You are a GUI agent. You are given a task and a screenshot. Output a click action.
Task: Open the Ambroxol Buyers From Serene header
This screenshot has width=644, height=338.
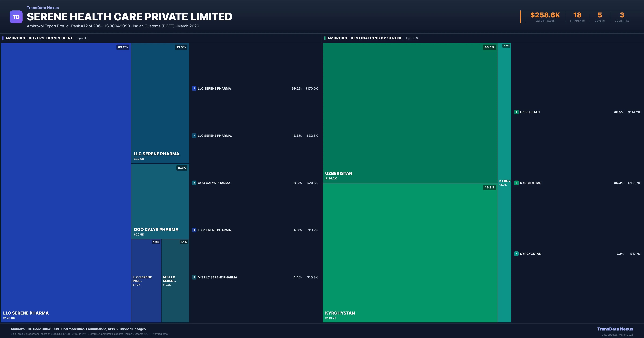point(39,38)
